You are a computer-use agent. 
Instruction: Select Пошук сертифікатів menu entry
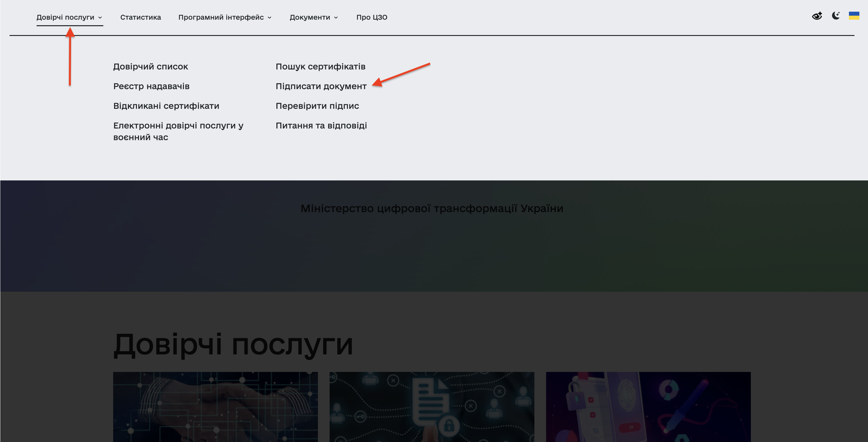[320, 66]
